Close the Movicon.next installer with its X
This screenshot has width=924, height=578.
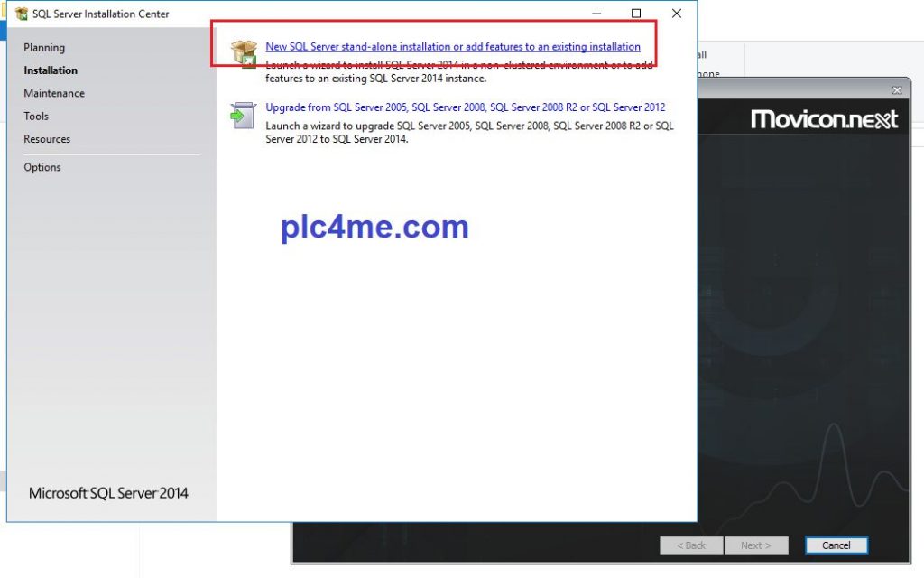(x=896, y=90)
